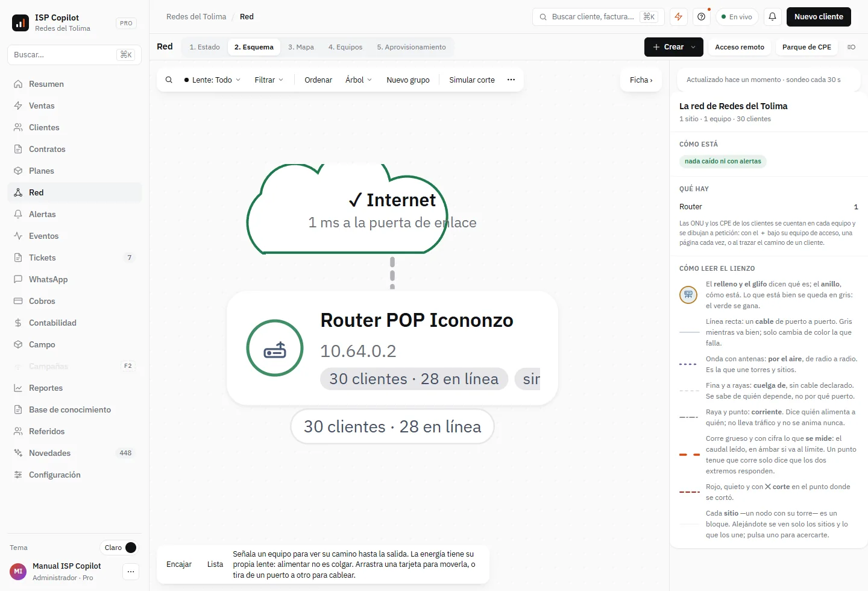Click the Ordenar button
The width and height of the screenshot is (868, 591).
click(318, 80)
